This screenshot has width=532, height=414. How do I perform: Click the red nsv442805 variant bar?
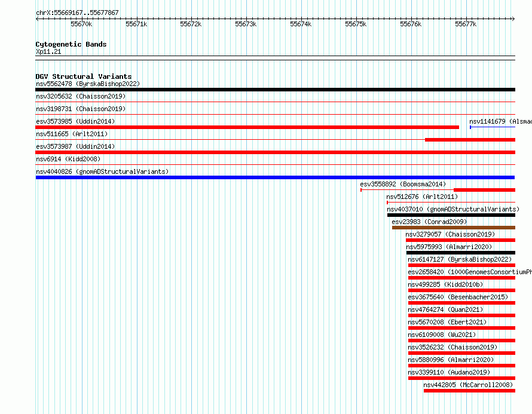pyautogui.click(x=470, y=391)
